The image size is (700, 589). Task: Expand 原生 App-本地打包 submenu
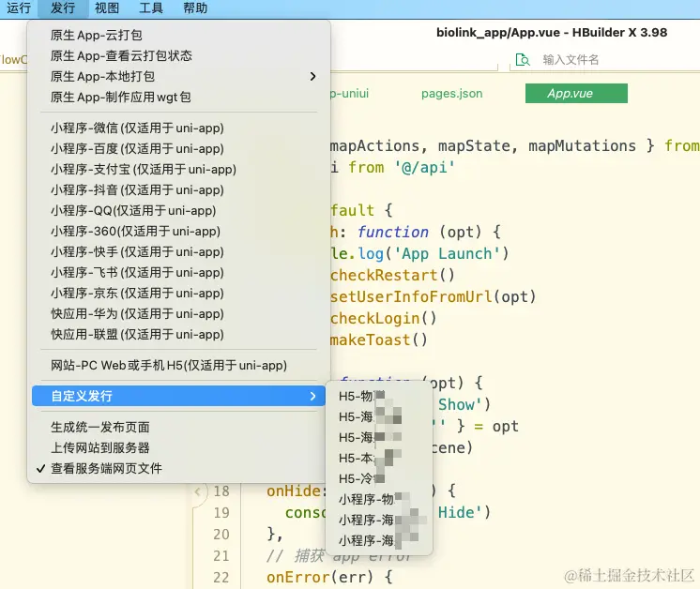178,76
